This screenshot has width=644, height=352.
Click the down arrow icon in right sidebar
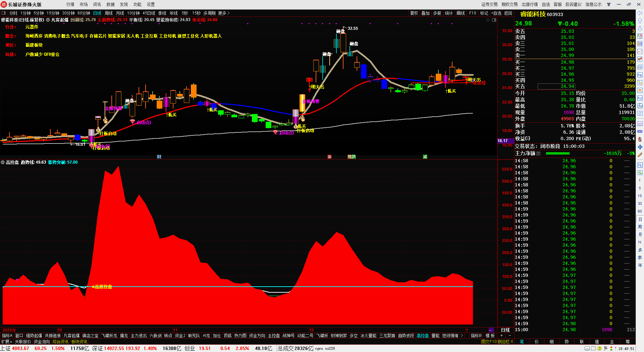(x=640, y=28)
